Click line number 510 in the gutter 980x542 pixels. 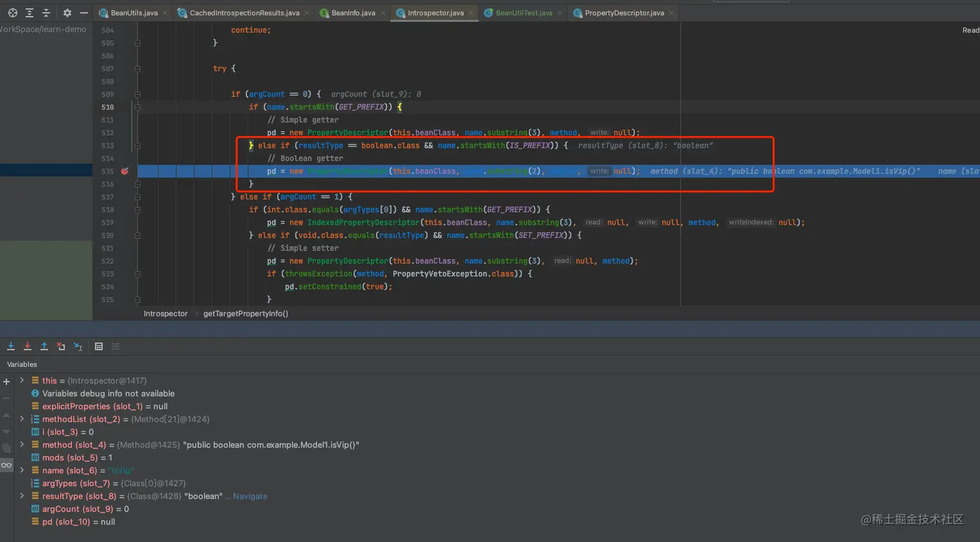(x=108, y=107)
